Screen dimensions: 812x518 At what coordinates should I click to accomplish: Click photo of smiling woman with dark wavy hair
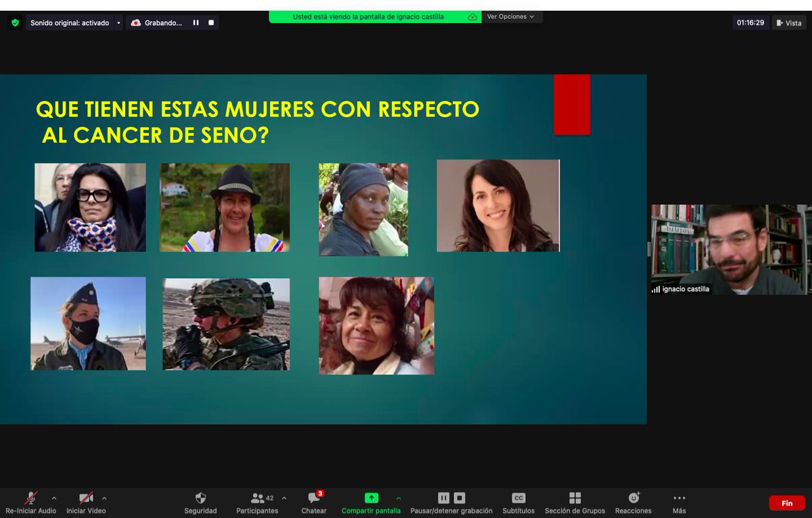498,206
